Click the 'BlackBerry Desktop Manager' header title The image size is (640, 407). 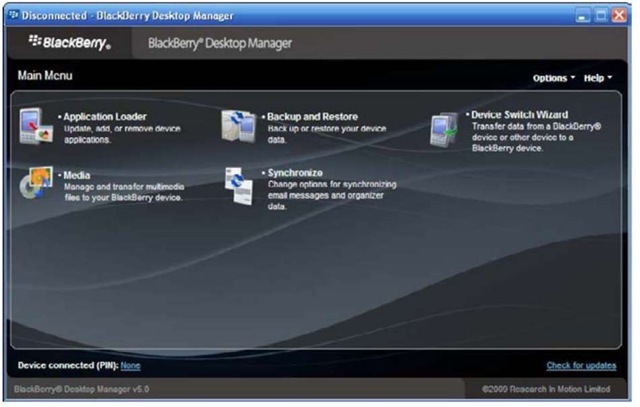click(220, 43)
